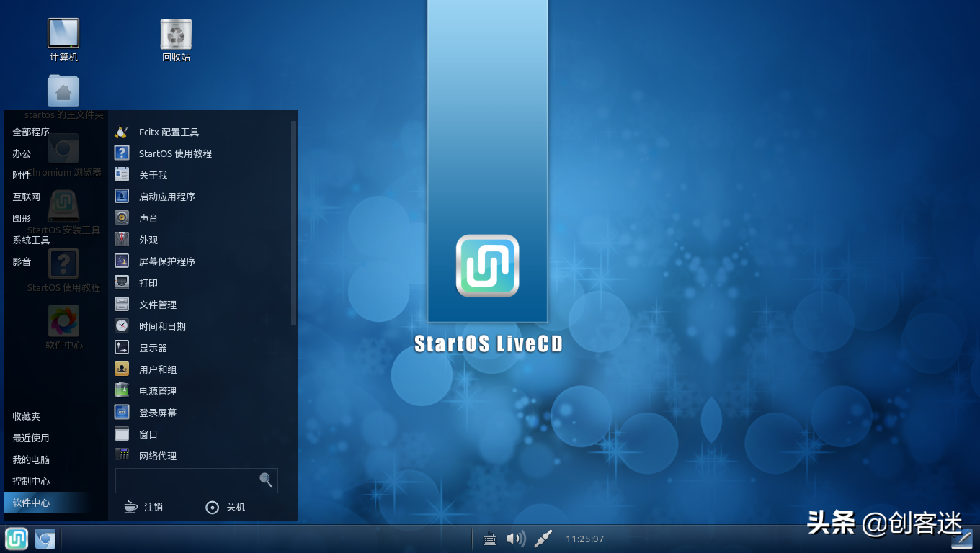Image resolution: width=980 pixels, height=553 pixels.
Task: Select 附件 category
Action: (x=22, y=175)
